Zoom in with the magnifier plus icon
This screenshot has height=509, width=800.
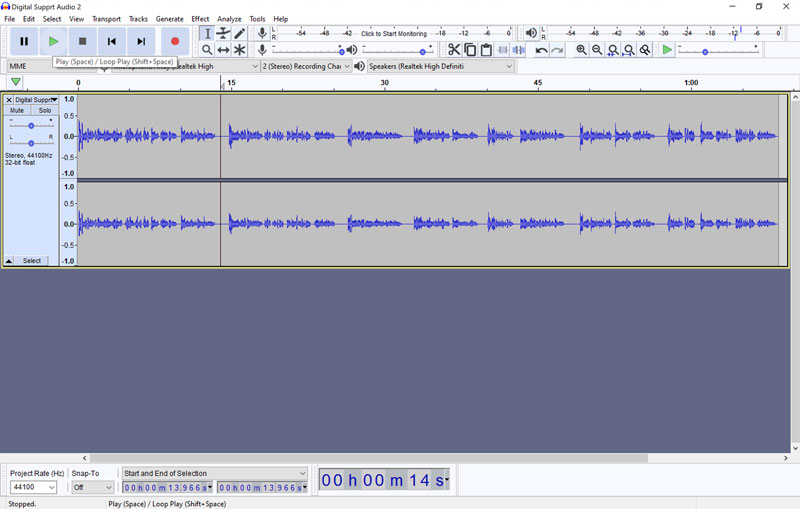click(x=581, y=50)
